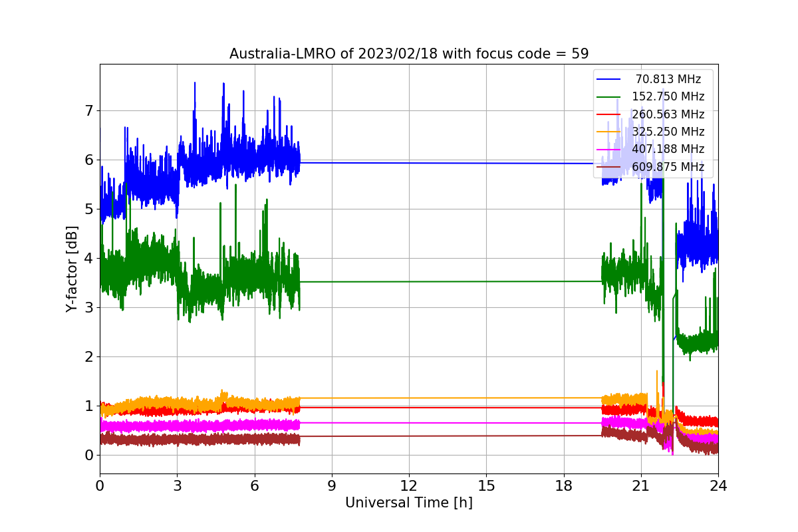Click the "Y-factor [dB]" axis label
This screenshot has width=798, height=532.
tap(72, 269)
